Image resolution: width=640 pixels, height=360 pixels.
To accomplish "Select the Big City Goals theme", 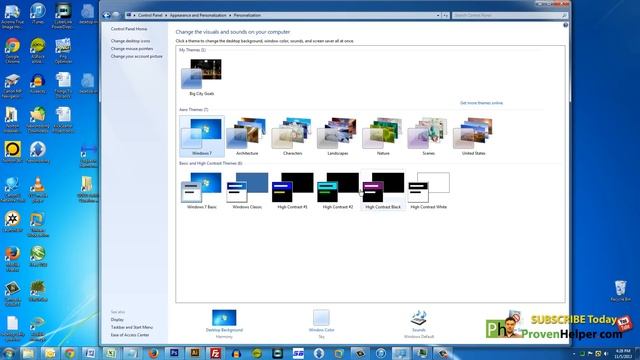I will pos(202,77).
